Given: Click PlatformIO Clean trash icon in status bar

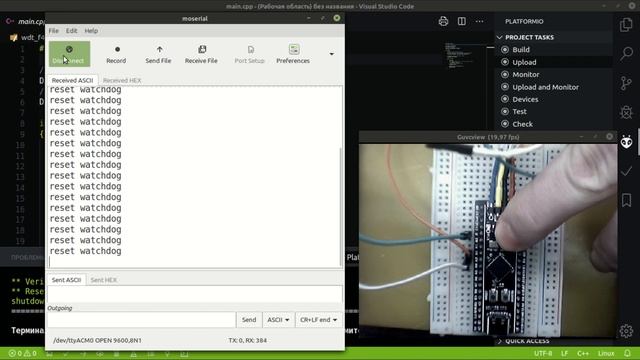Looking at the screenshot, I should (x=116, y=353).
